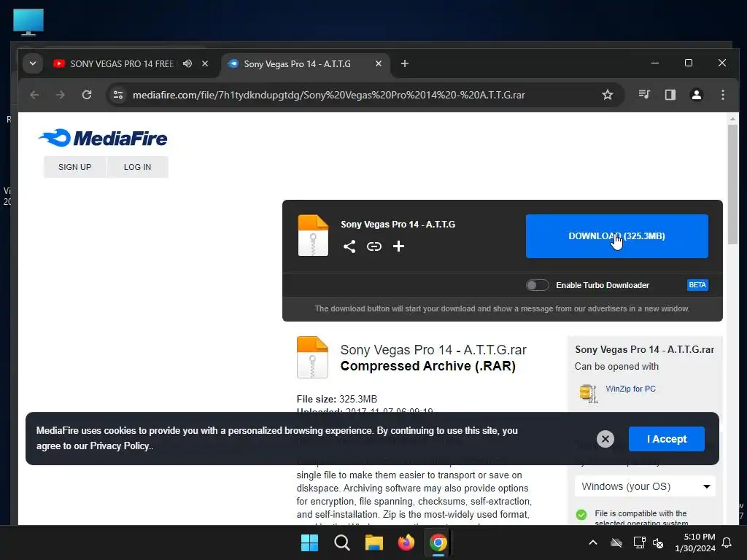Click the BETA badge

[x=697, y=285]
